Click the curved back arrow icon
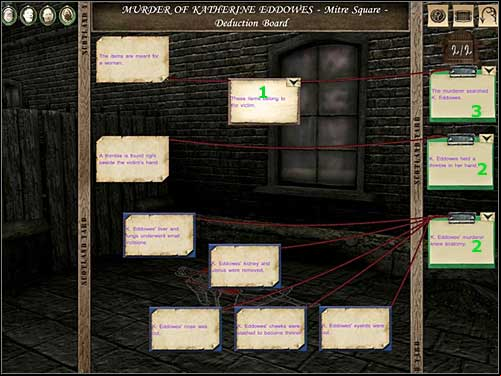 pos(488,16)
